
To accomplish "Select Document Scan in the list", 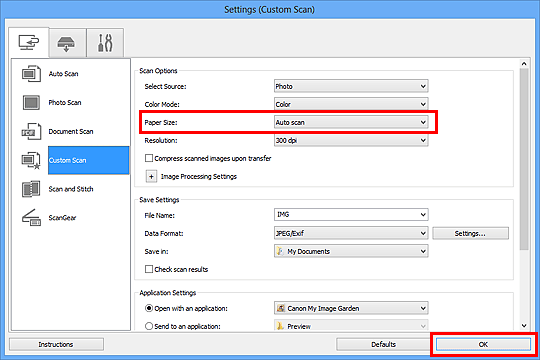I will click(71, 132).
